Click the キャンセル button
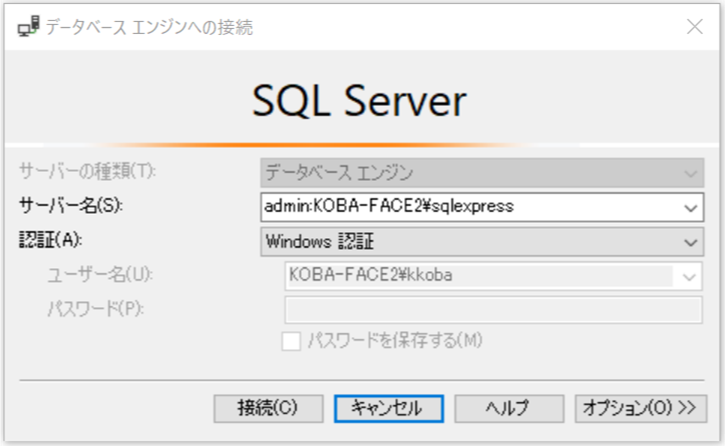Screen dimensions: 725x446 389,408
